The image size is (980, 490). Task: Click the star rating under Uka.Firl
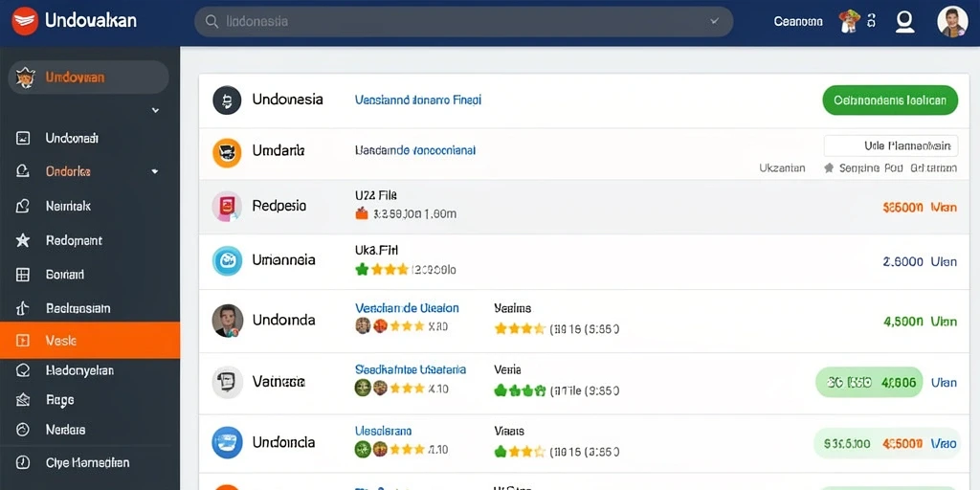pyautogui.click(x=382, y=269)
